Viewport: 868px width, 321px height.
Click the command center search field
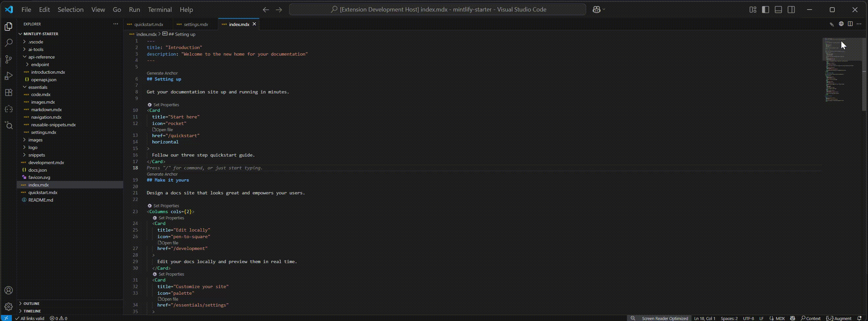click(x=437, y=10)
